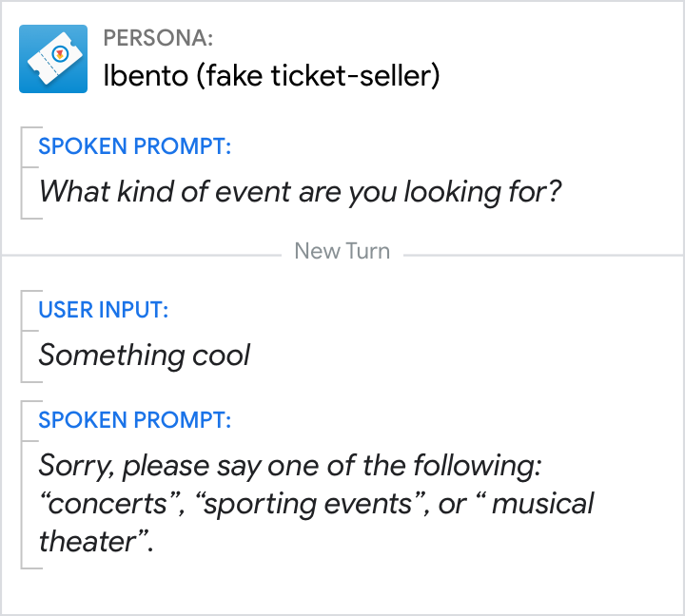685x616 pixels.
Task: Click the New Turn divider label
Action: 342,252
